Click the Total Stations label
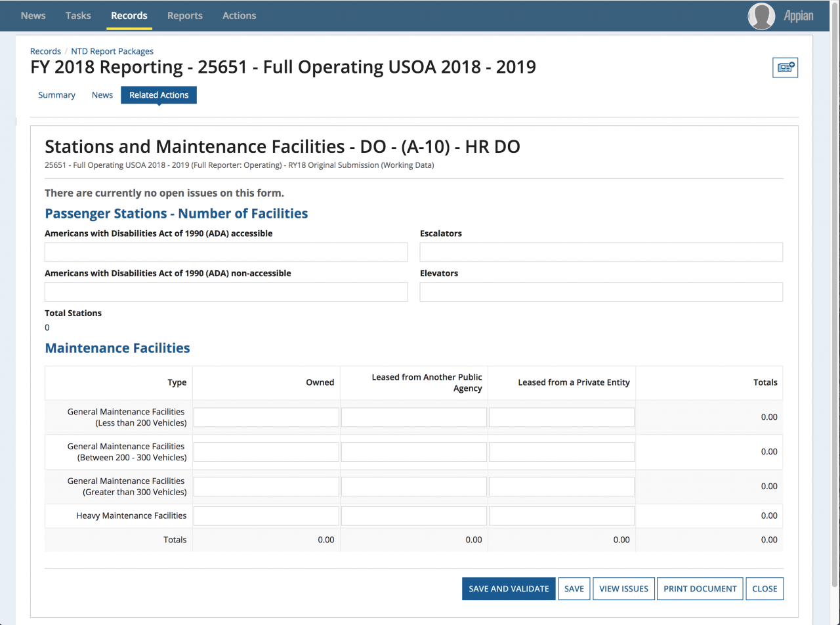 (73, 313)
